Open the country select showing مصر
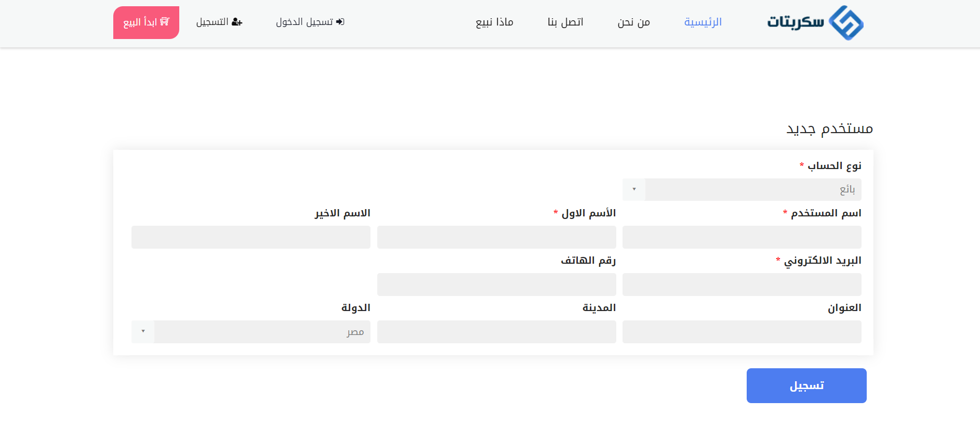 [x=262, y=331]
